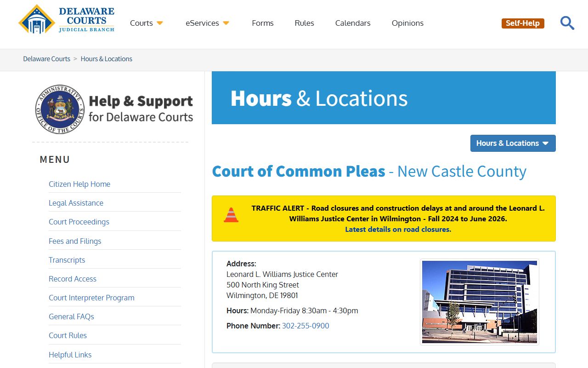Open General FAQs sidebar link

tap(72, 316)
